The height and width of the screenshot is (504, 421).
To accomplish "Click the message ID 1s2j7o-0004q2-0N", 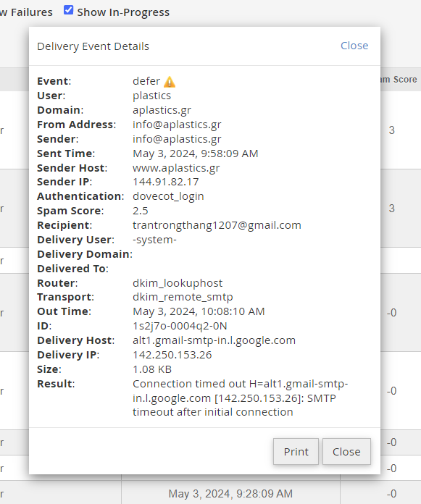I will click(180, 326).
